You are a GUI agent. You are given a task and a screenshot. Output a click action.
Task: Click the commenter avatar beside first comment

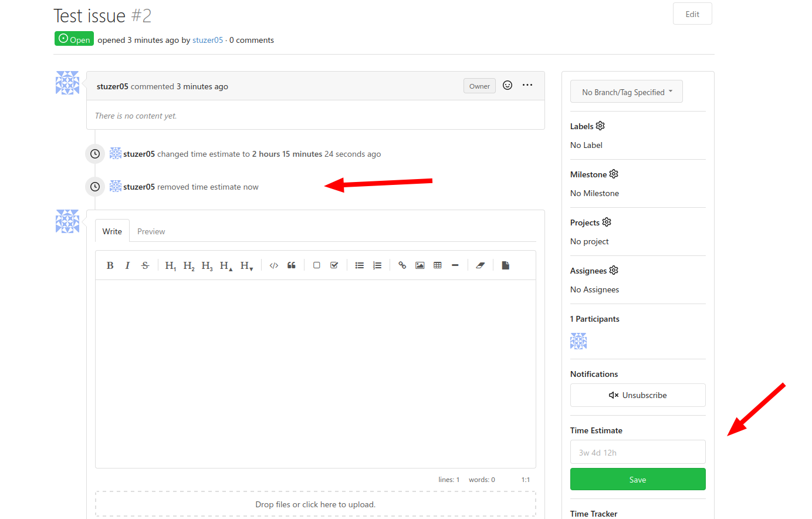coord(67,83)
